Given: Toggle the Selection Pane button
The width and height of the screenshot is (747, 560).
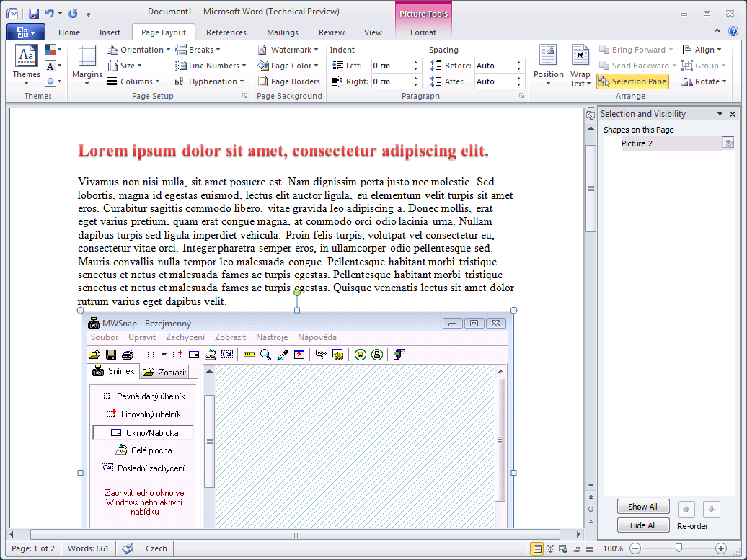Looking at the screenshot, I should 632,81.
